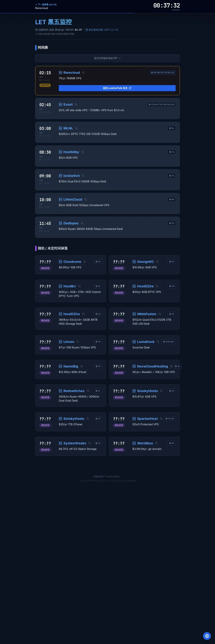Click the search icon beside Redswitches
This screenshot has width=215, height=644.
88,391
